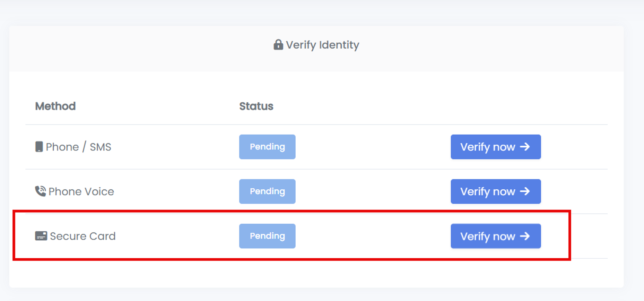Click the lock icon beside Verify Identity
644x301 pixels.
click(x=278, y=45)
